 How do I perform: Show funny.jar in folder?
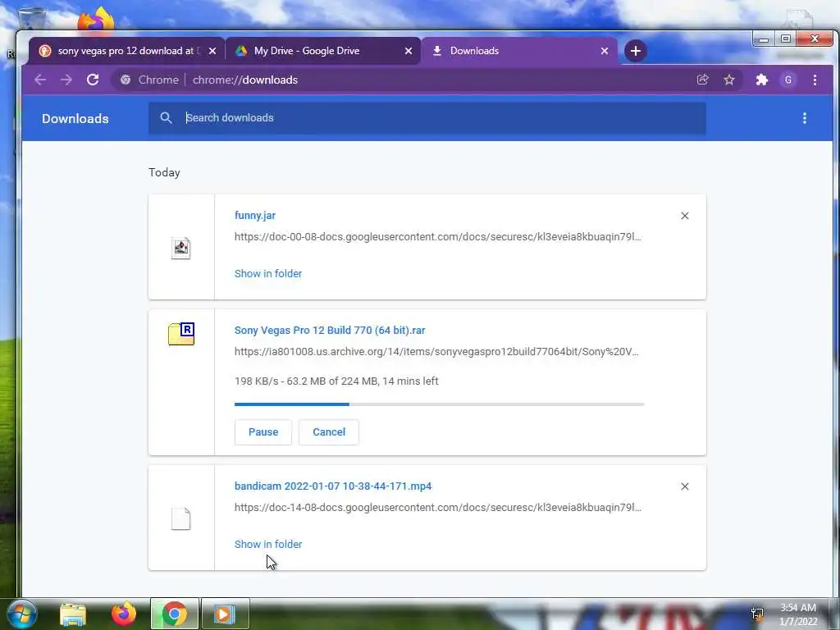[268, 274]
